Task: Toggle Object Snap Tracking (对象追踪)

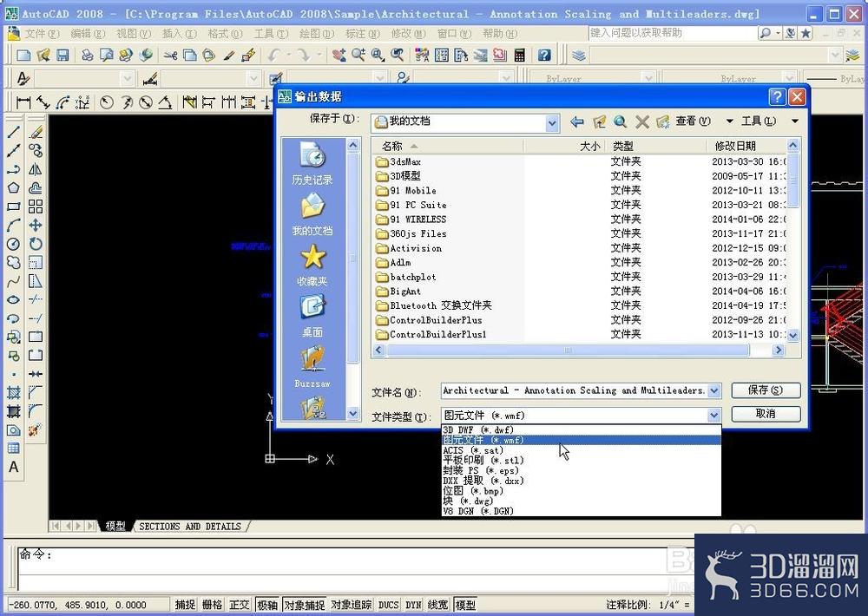Action: (x=351, y=605)
